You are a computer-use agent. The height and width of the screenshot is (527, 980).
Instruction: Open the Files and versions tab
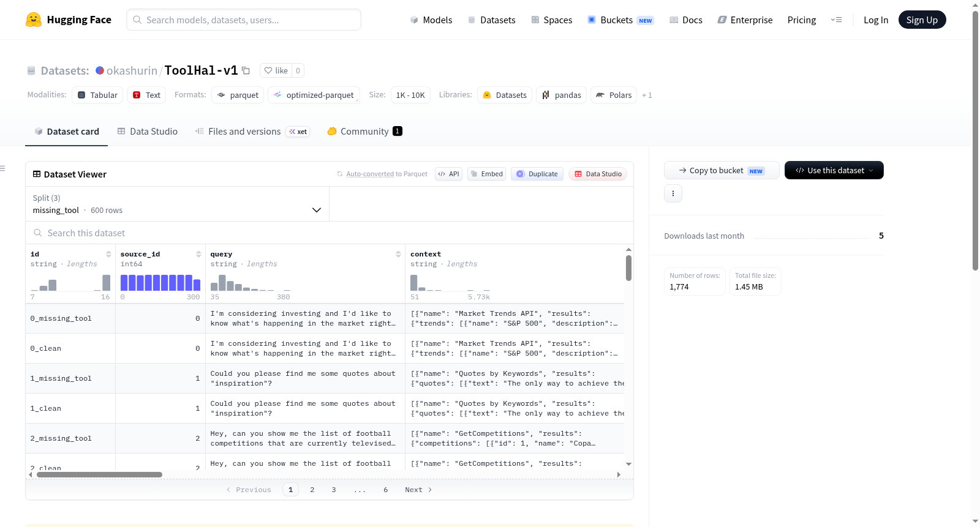tap(252, 132)
